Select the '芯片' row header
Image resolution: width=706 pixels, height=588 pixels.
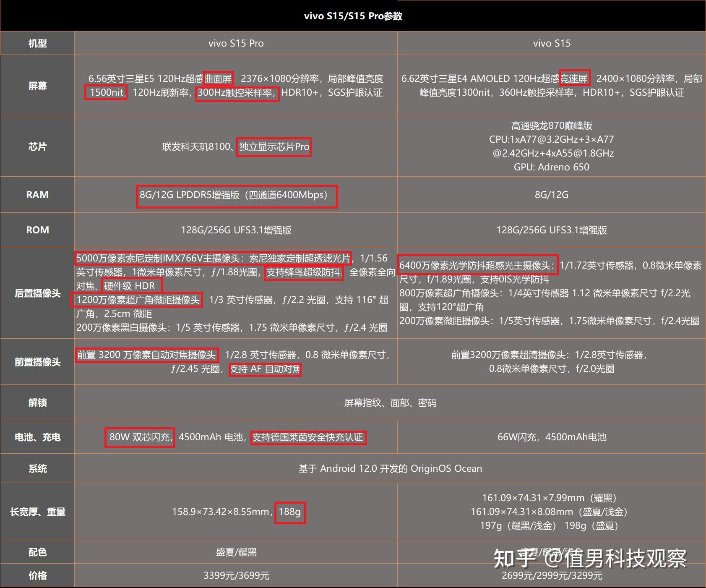[37, 146]
